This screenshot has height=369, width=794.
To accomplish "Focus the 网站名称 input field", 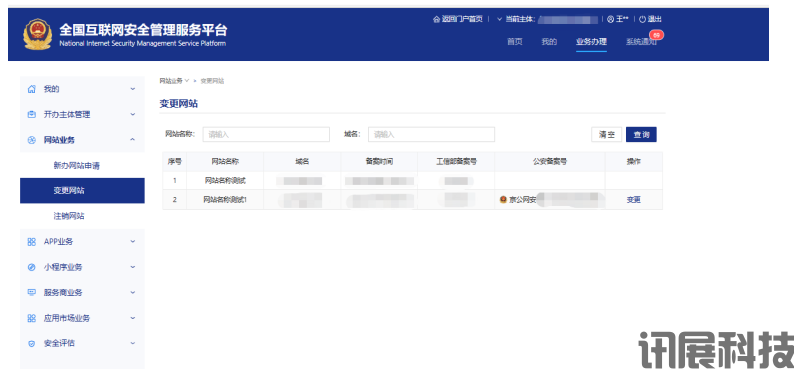I will tap(266, 135).
